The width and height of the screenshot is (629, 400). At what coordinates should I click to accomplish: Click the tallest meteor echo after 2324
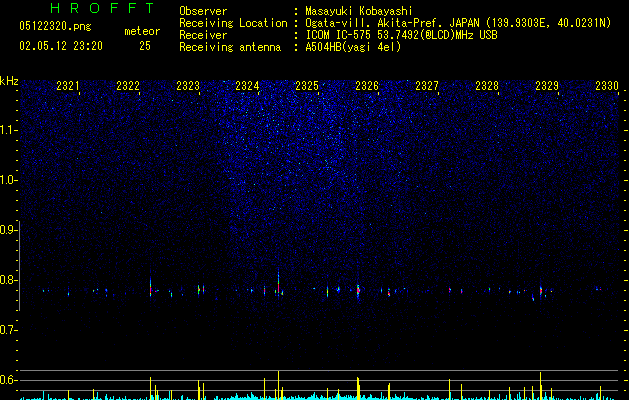click(278, 281)
